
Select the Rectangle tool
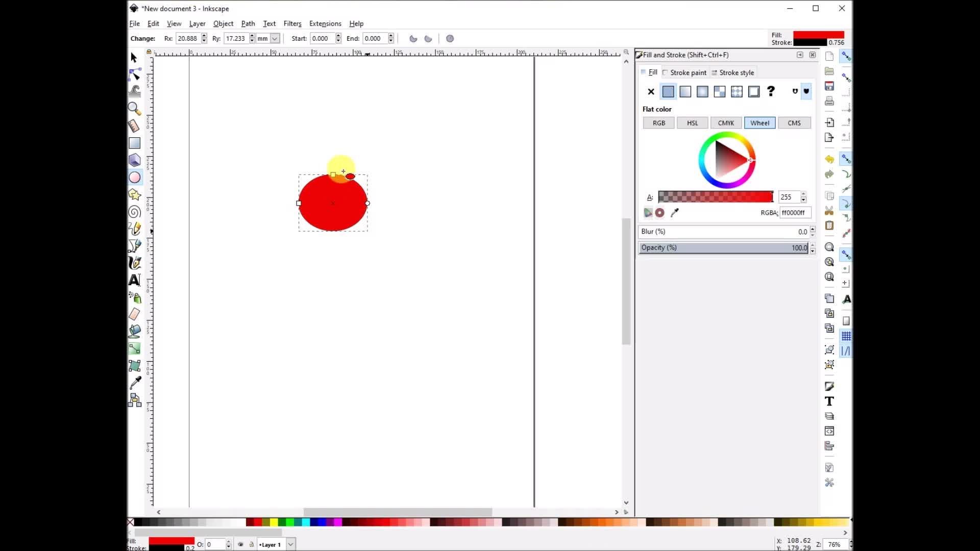tap(134, 143)
